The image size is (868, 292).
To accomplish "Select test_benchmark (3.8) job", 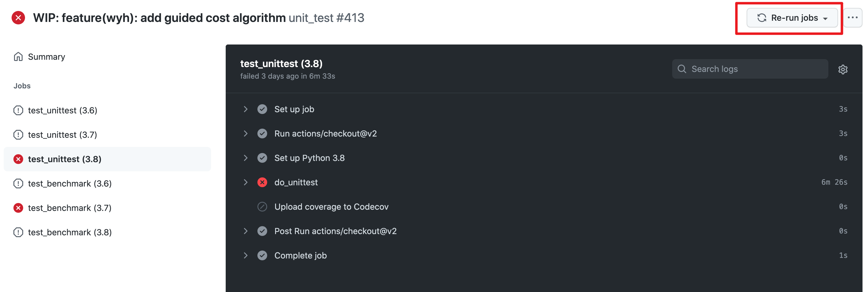I will pyautogui.click(x=70, y=232).
